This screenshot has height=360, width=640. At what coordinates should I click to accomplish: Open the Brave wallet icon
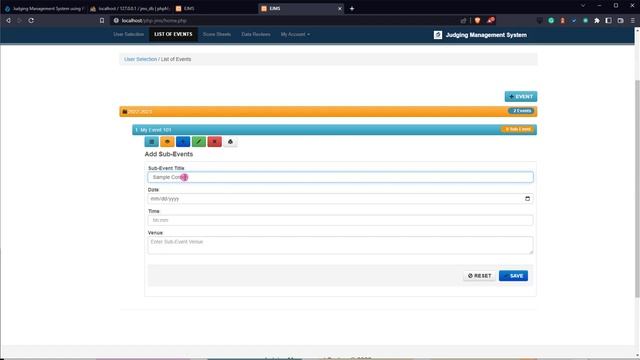[x=620, y=20]
